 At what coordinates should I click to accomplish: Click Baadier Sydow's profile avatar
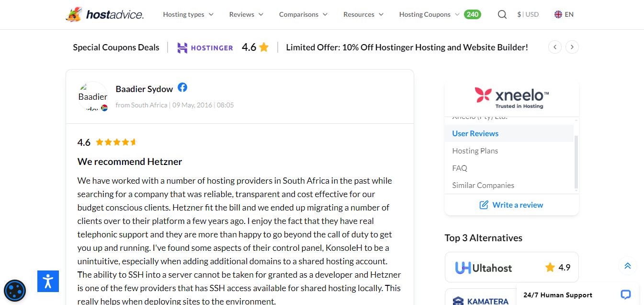(93, 96)
